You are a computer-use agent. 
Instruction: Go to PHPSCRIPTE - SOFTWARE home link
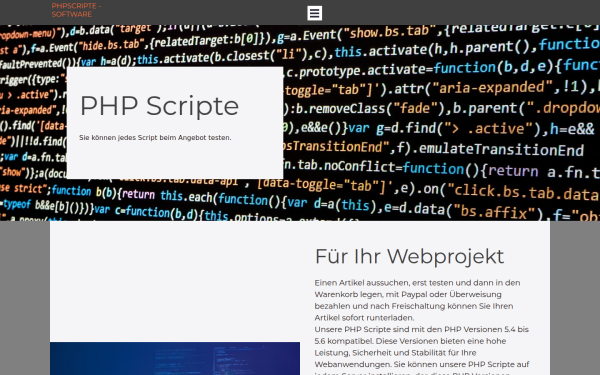76,10
